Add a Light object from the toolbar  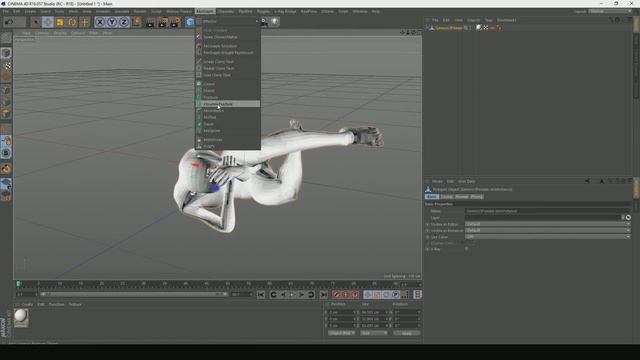(275, 22)
